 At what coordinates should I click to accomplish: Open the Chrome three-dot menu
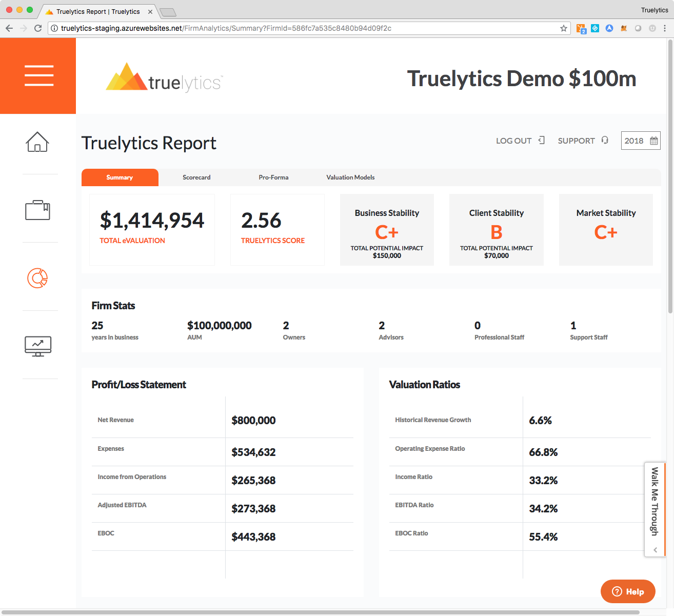[x=665, y=28]
